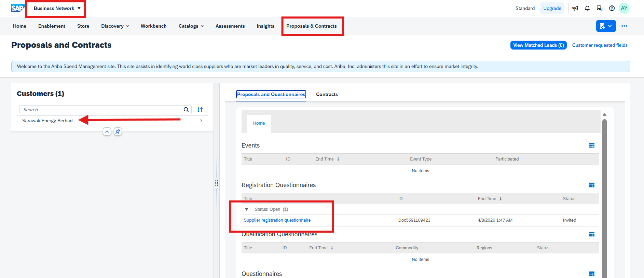
Task: Sort Registration Questionnaires by End Time
Action: 490,199
